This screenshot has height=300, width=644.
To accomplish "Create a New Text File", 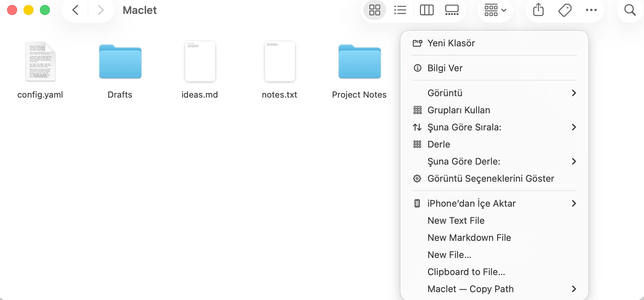I will [494, 221].
